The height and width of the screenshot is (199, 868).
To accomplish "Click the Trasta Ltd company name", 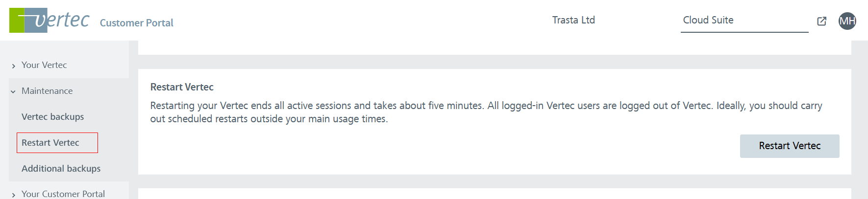I will 573,20.
